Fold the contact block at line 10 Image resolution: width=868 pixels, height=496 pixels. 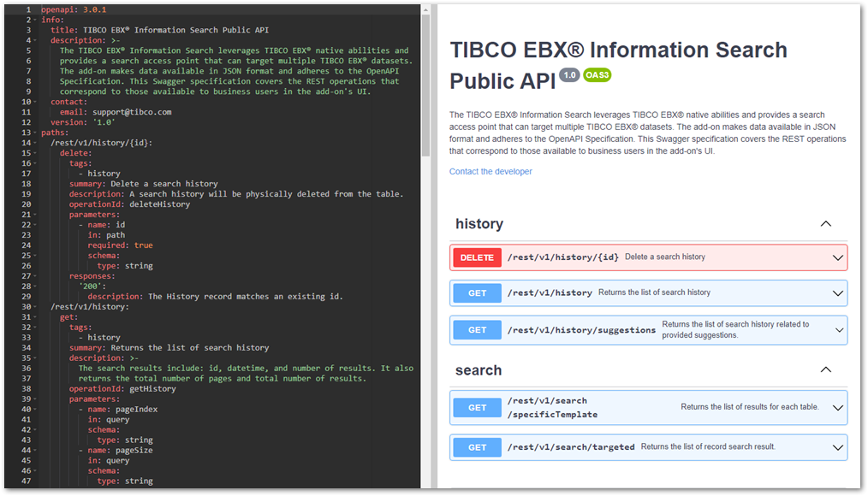click(35, 102)
